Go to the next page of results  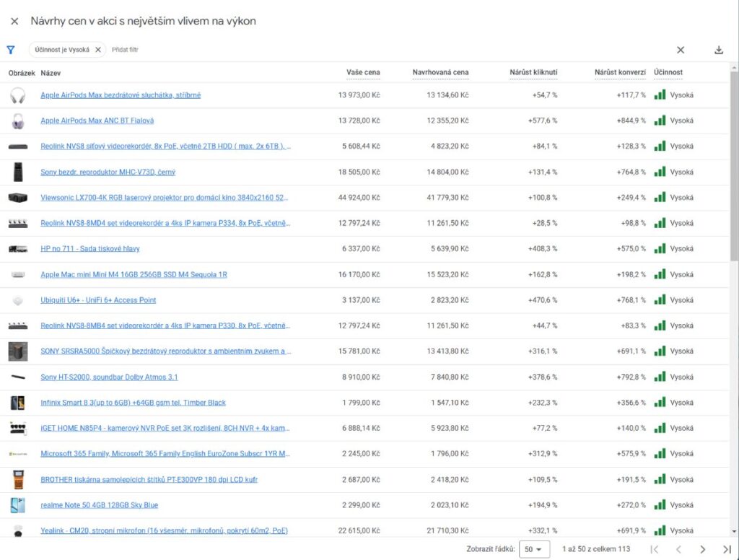pos(703,549)
